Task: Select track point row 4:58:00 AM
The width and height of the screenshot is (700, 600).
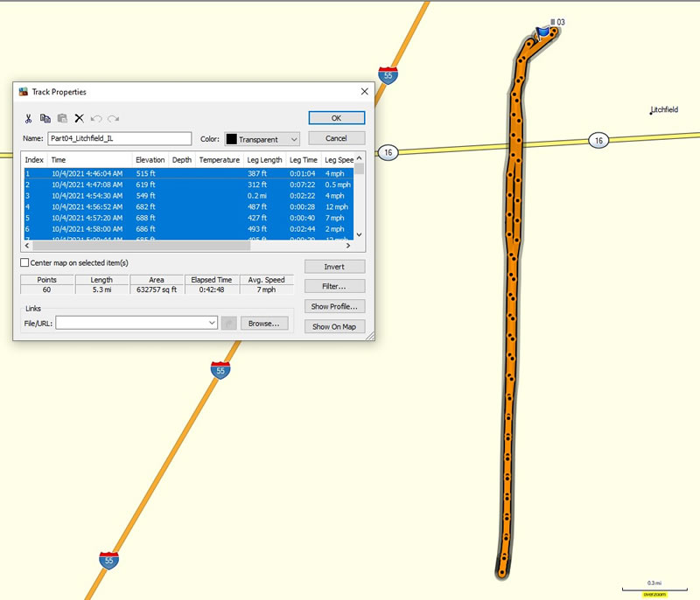Action: tap(189, 229)
